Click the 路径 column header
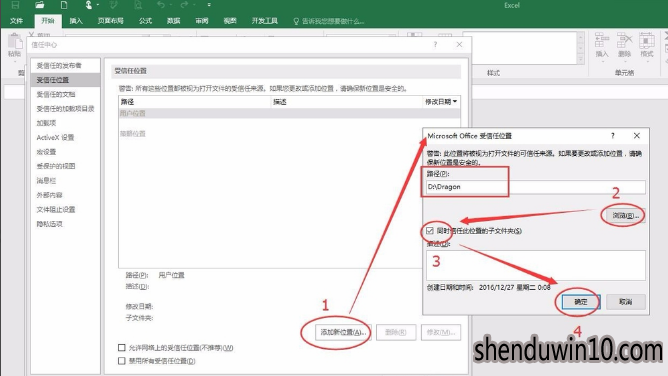Viewport: 668px width, 376px height. click(x=195, y=102)
